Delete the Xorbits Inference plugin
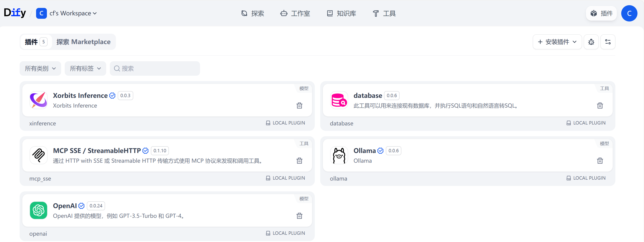This screenshot has height=242, width=644. 299,106
